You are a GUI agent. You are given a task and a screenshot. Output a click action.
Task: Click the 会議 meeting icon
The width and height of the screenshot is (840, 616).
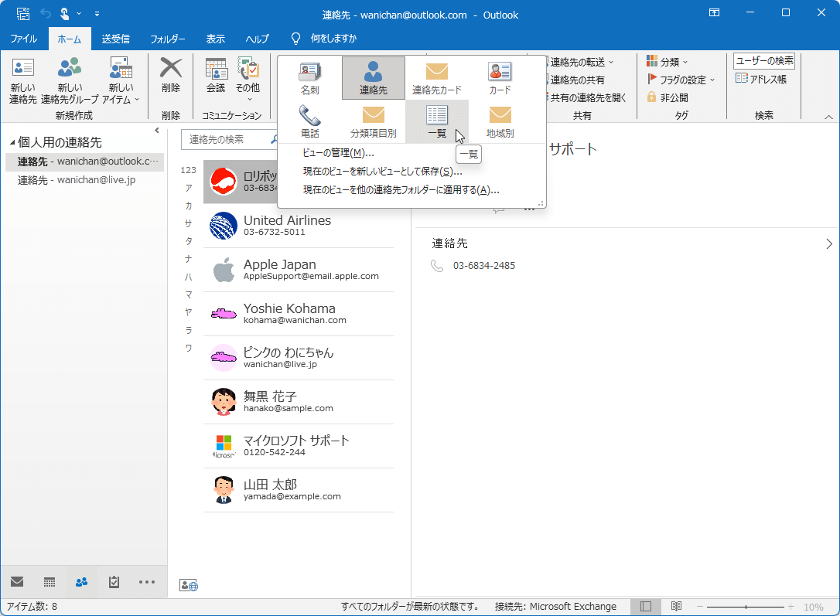point(216,75)
